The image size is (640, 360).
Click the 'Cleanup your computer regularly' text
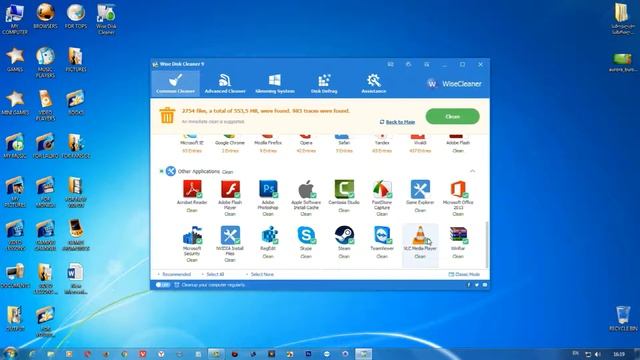[213, 285]
